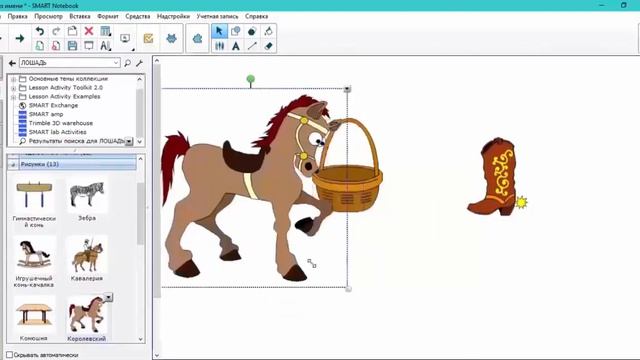Delete page icon in toolbar
The width and height of the screenshot is (640, 360).
pos(56,46)
